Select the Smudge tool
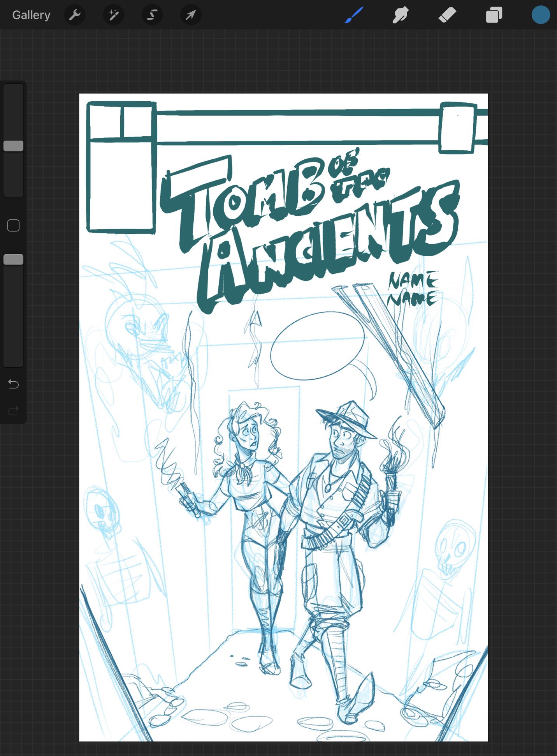Image resolution: width=557 pixels, height=756 pixels. 401,15
